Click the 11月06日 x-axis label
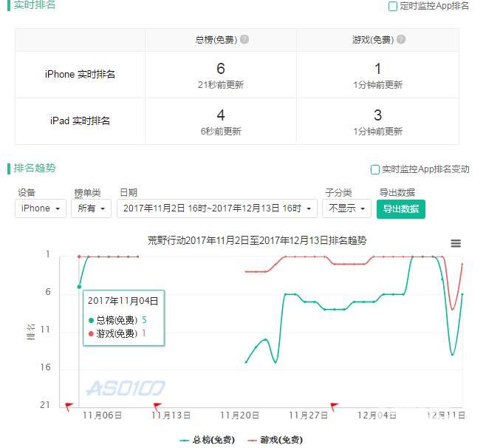486x448 pixels. (102, 415)
